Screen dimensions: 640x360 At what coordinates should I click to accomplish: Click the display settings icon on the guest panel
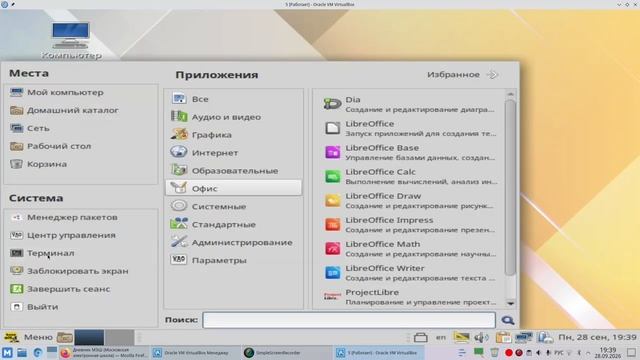pyautogui.click(x=461, y=337)
